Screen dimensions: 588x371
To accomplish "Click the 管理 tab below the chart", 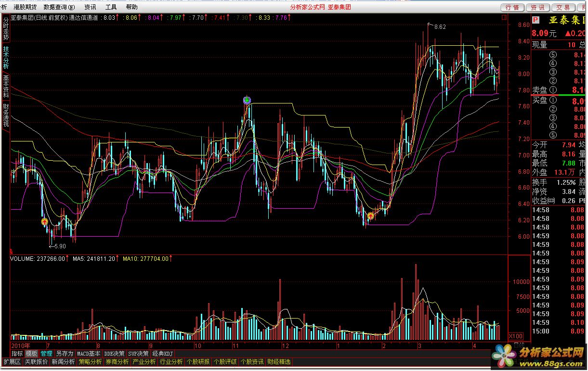I will [46, 353].
